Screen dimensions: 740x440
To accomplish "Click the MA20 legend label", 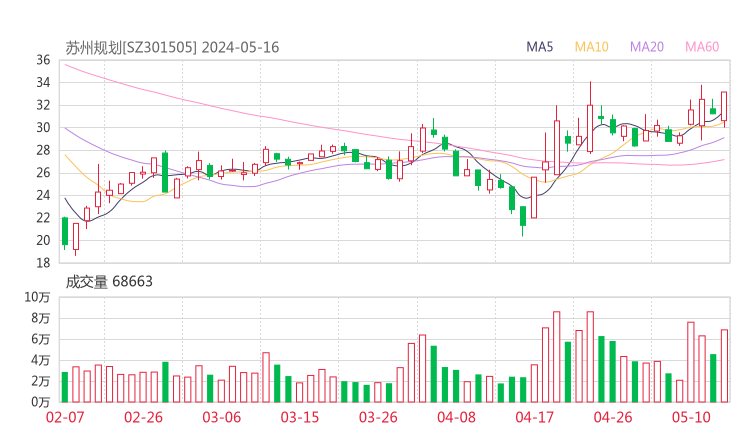I will (647, 47).
